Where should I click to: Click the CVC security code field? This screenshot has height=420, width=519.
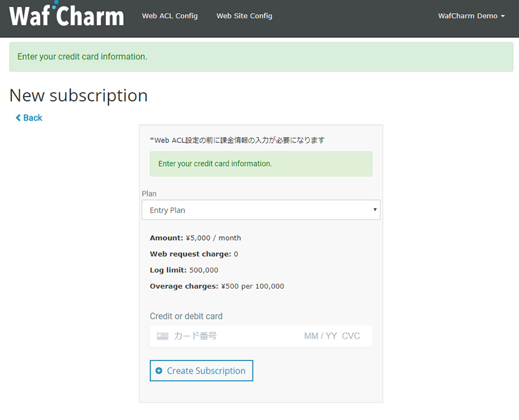[x=351, y=336]
